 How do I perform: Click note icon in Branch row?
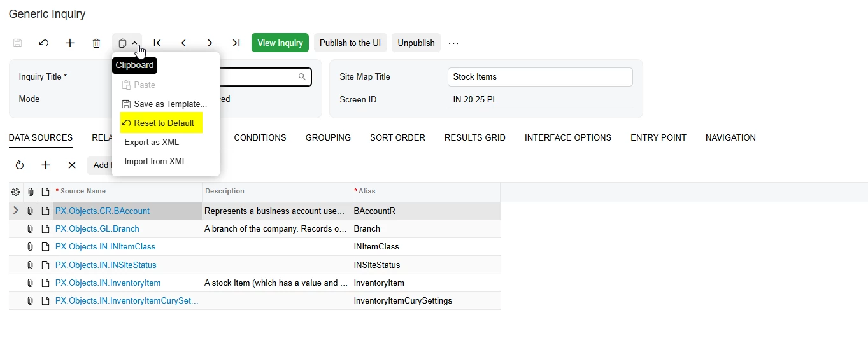[45, 228]
